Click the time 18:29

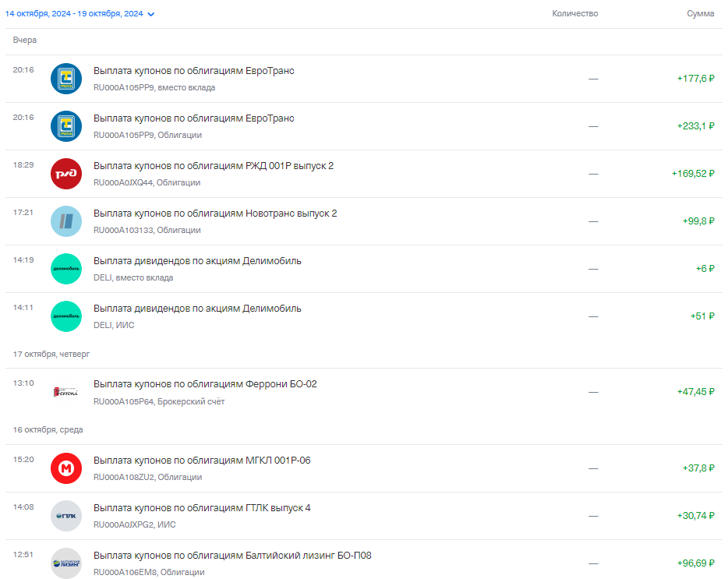[23, 165]
